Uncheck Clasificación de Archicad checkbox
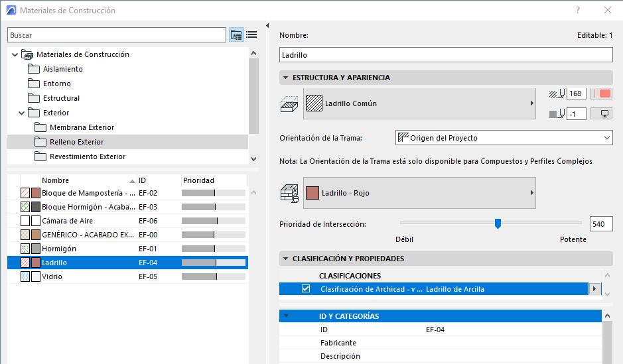 (306, 288)
